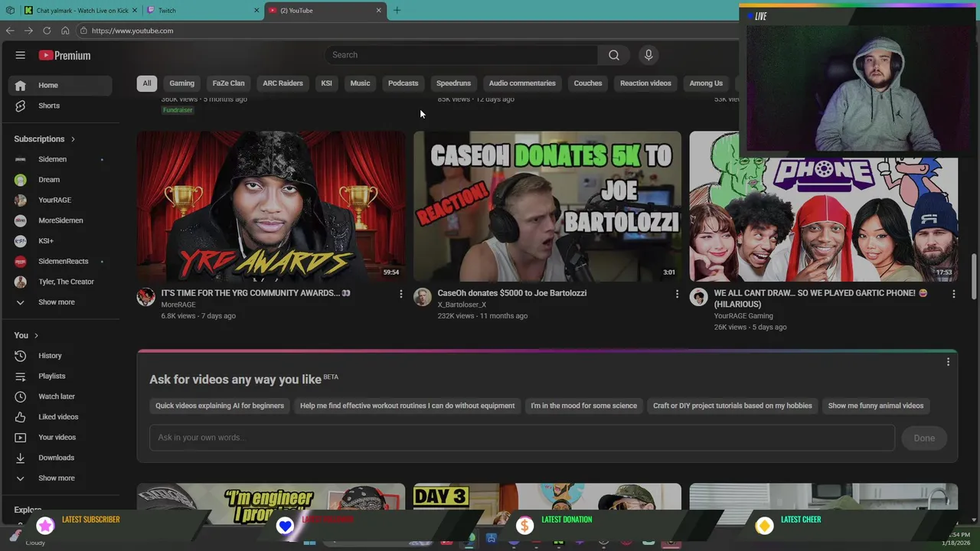Click the YouTube Premium logo
980x551 pixels.
coord(65,55)
